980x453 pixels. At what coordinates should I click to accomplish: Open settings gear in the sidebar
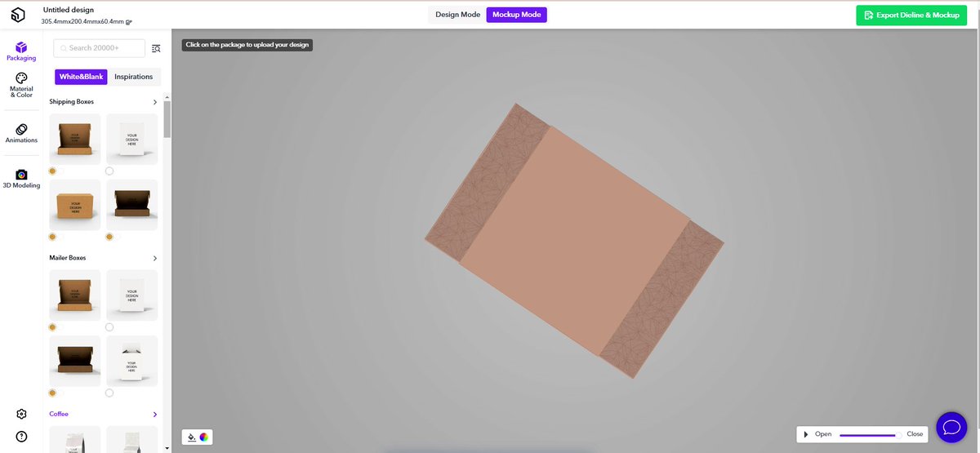[21, 414]
